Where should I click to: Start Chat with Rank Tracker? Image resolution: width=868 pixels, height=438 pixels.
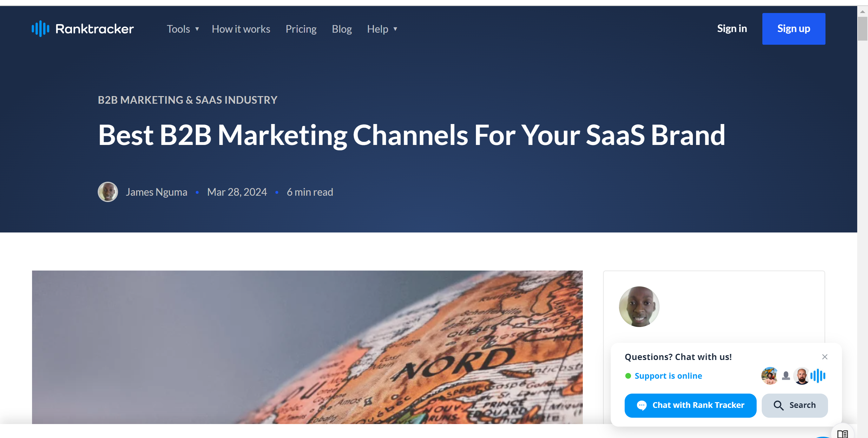click(690, 405)
